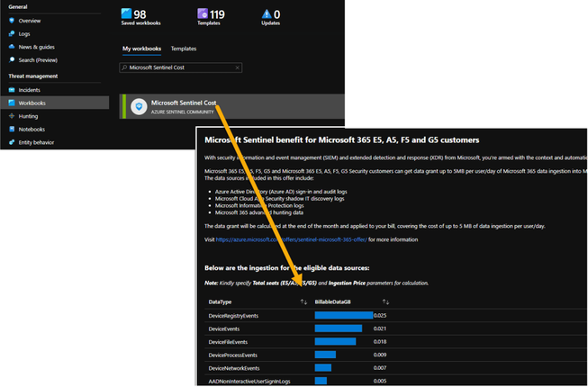Click the DeviceRegistryEvents 0.025 bar
Image resolution: width=588 pixels, height=387 pixels.
344,315
